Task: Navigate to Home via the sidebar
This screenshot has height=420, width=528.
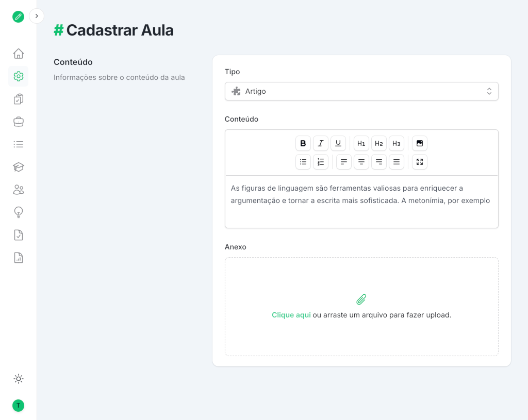Action: click(18, 53)
